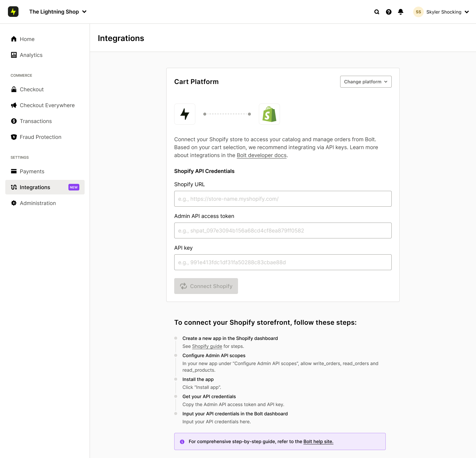Screen dimensions: 476x458
Task: Open notifications bell icon
Action: click(401, 12)
